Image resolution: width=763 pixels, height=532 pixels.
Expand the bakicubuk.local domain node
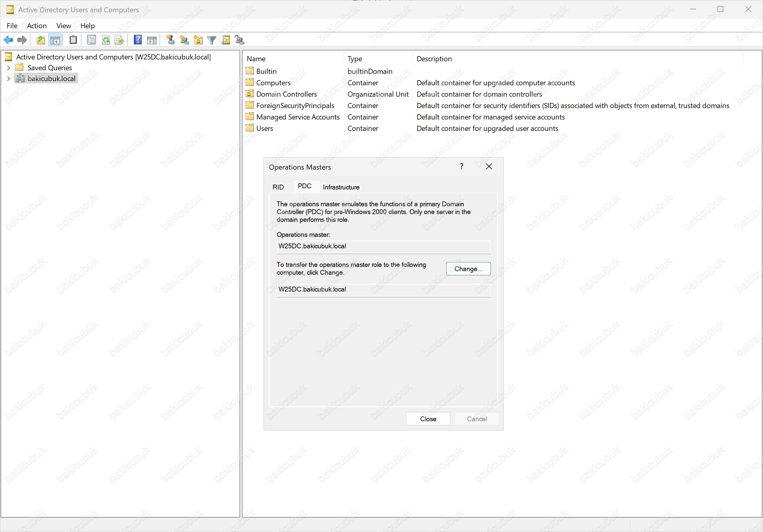click(x=9, y=79)
